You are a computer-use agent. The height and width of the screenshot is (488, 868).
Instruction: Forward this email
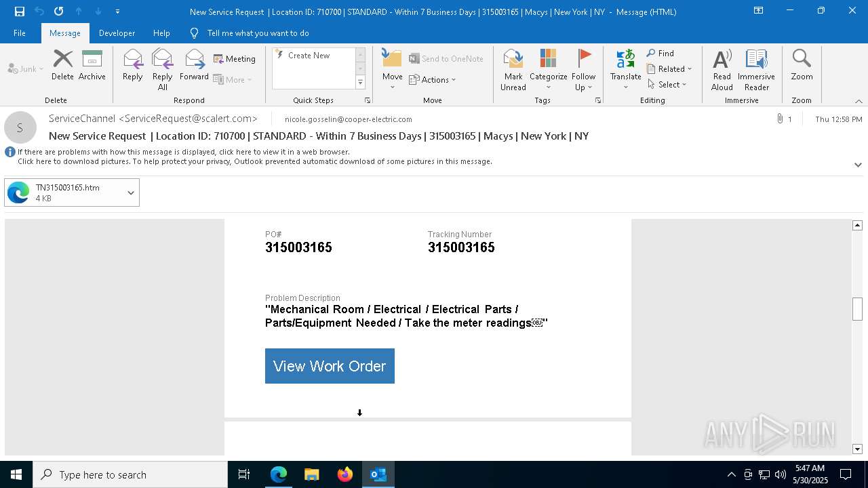(194, 66)
